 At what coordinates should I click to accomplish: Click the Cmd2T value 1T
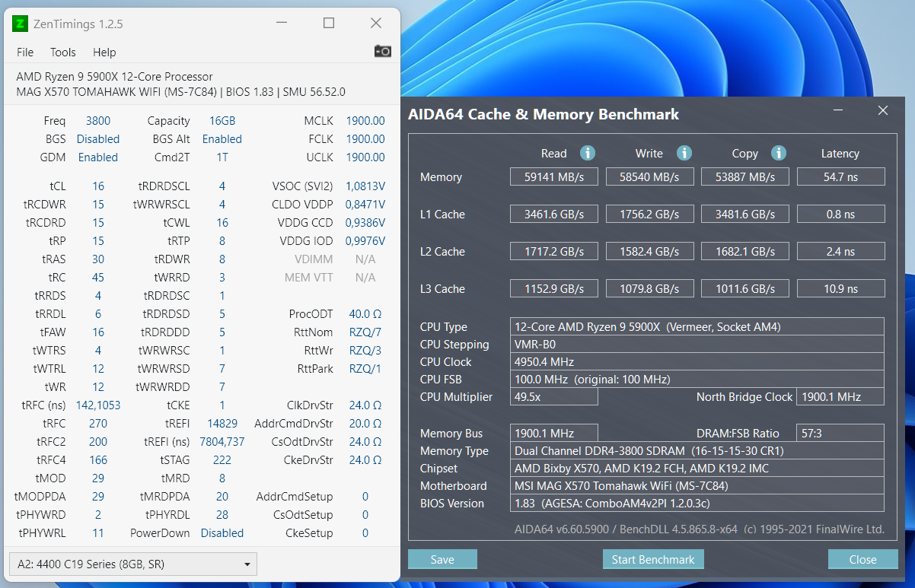tap(222, 157)
